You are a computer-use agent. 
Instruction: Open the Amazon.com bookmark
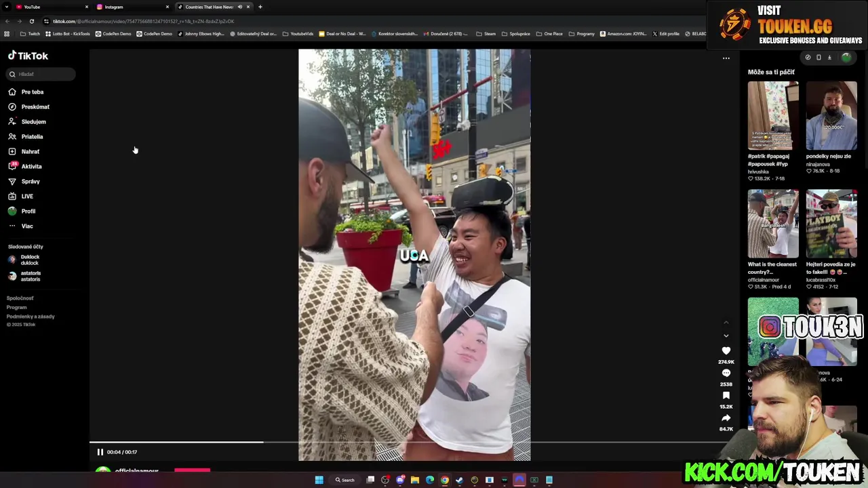(623, 34)
